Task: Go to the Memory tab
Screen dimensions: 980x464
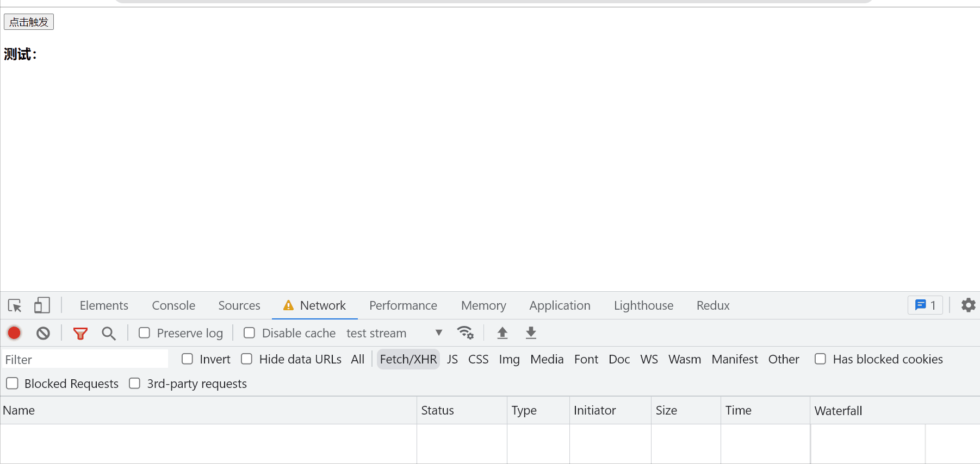Action: 483,305
